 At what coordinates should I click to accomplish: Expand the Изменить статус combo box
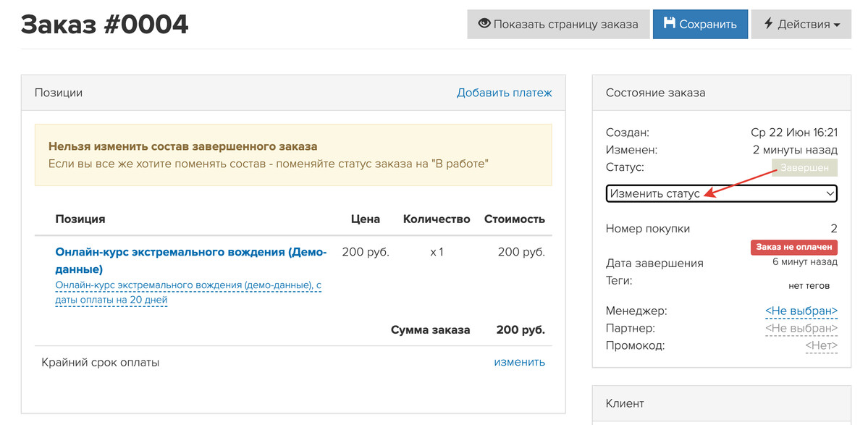(721, 194)
